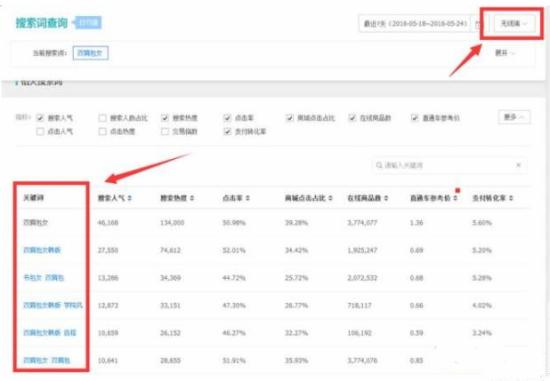The height and width of the screenshot is (381, 550).
Task: Open keyword link 双肩包女韩版 百搭
Action: [x=50, y=333]
